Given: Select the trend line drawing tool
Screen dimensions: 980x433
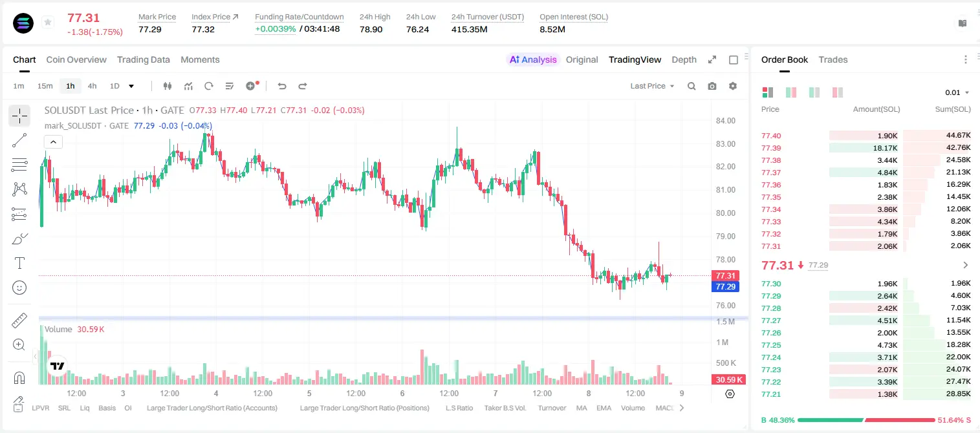Looking at the screenshot, I should 19,140.
